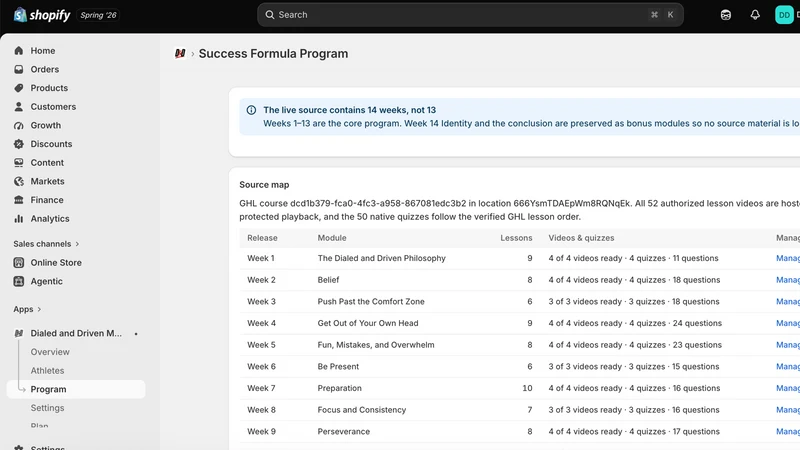This screenshot has width=800, height=450.
Task: Click the Videos & quizzes column header
Action: [x=581, y=238]
